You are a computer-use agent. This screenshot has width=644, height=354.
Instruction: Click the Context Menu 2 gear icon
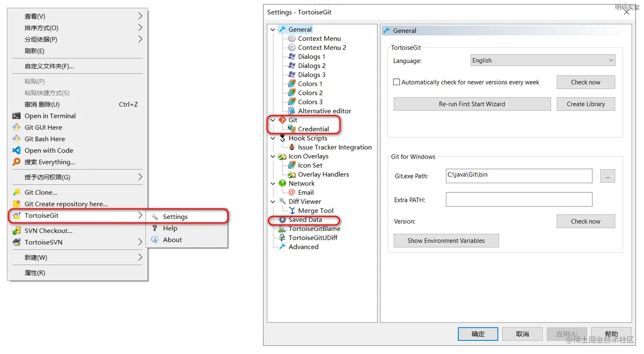pyautogui.click(x=292, y=47)
